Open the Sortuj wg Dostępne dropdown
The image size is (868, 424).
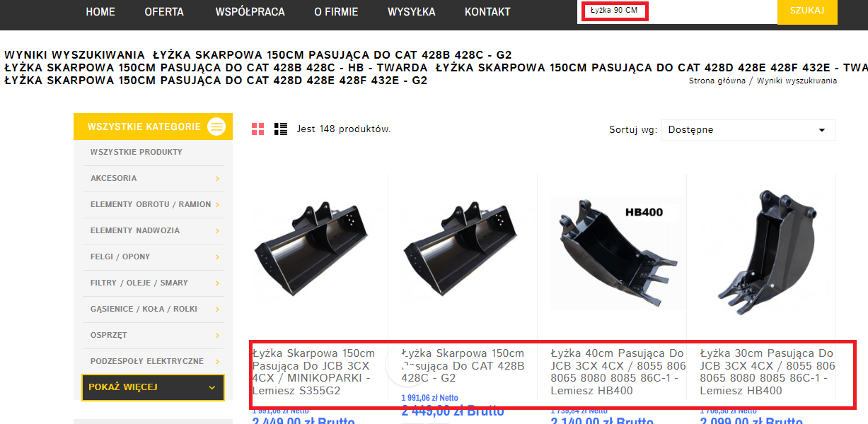point(748,130)
